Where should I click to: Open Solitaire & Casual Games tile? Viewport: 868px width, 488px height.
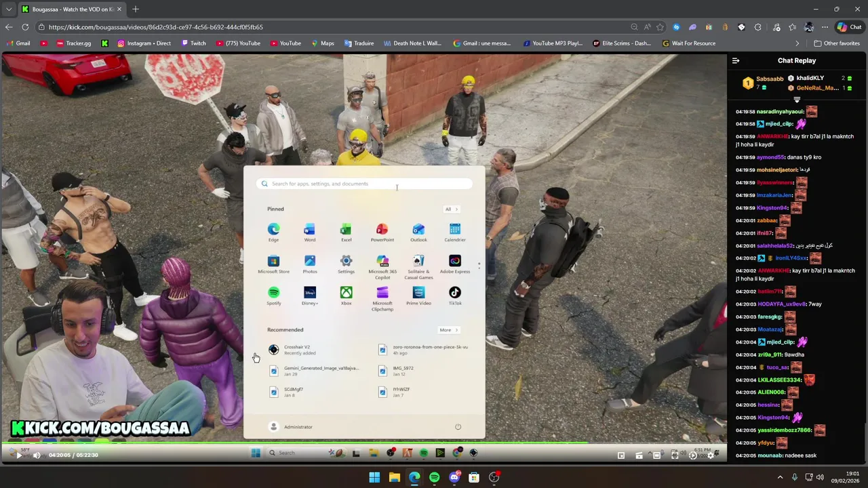418,266
